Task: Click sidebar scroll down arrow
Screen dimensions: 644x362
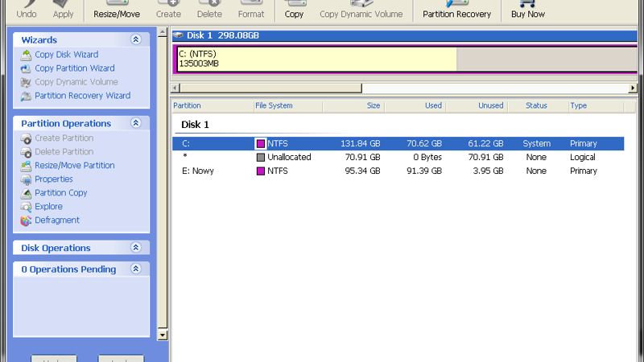Action: (x=163, y=335)
